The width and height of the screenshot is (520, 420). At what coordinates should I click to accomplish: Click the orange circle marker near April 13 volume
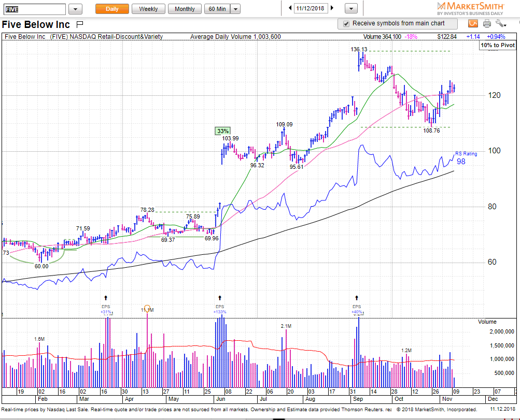click(147, 308)
